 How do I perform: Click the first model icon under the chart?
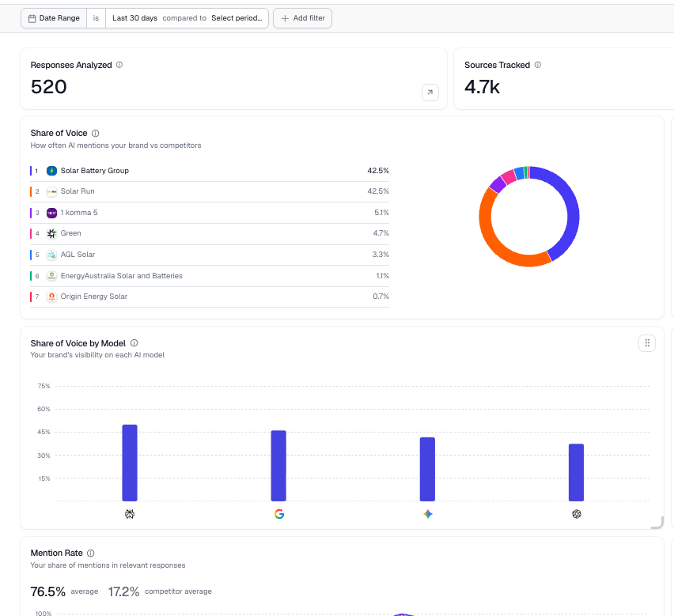click(x=130, y=514)
